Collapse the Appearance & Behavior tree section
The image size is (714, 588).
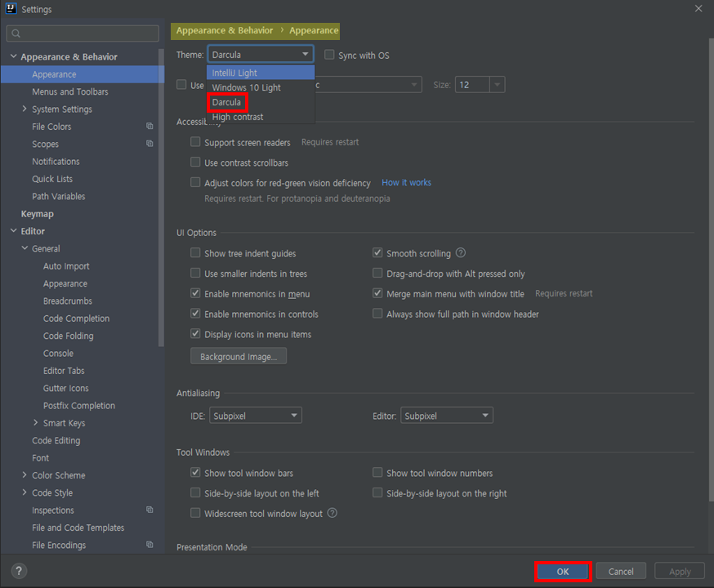click(x=14, y=56)
